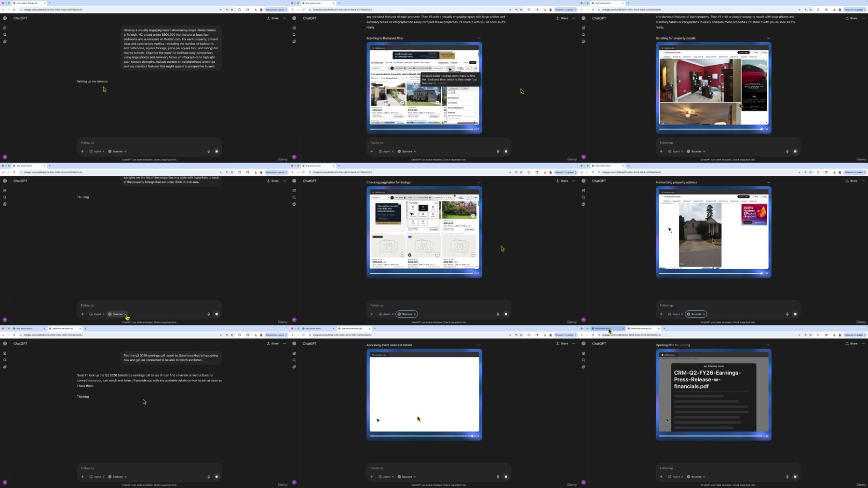Screen dimensions: 868x488
Task: Open search chats in "Opening PDF for parsing" view
Action: coord(583,360)
